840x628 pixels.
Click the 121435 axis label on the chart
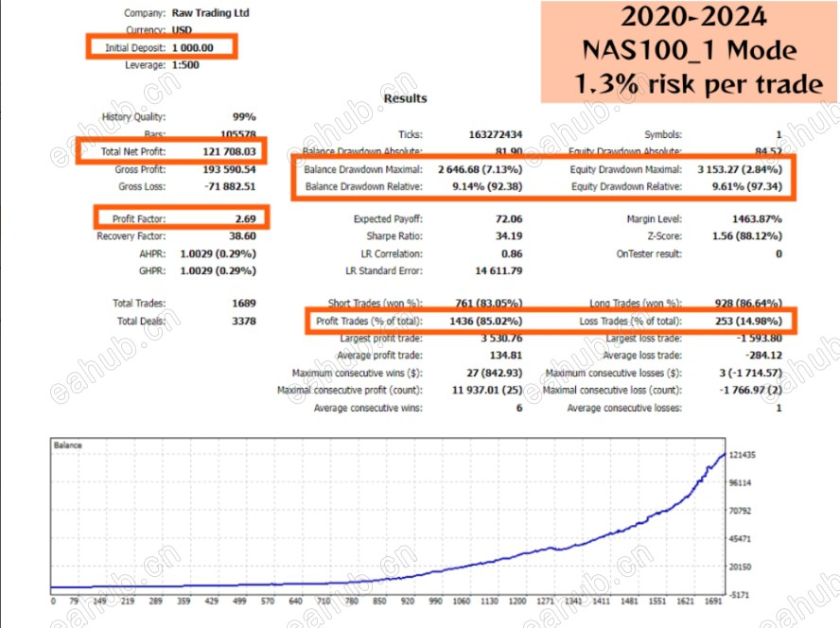742,455
